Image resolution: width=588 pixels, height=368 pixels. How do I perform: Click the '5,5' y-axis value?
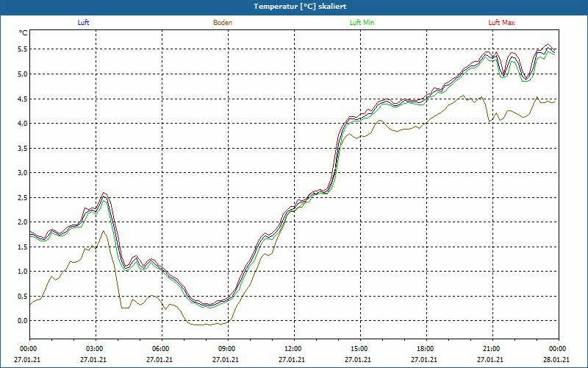pyautogui.click(x=23, y=49)
